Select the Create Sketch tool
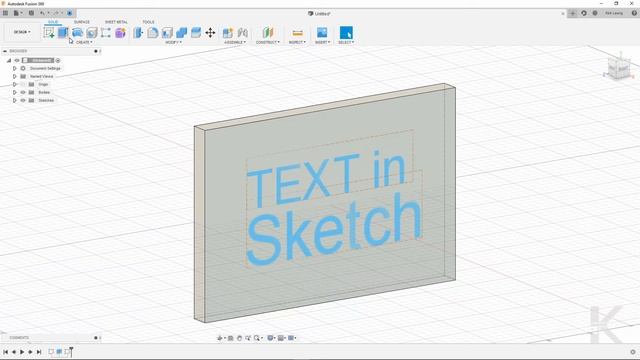 coord(49,32)
